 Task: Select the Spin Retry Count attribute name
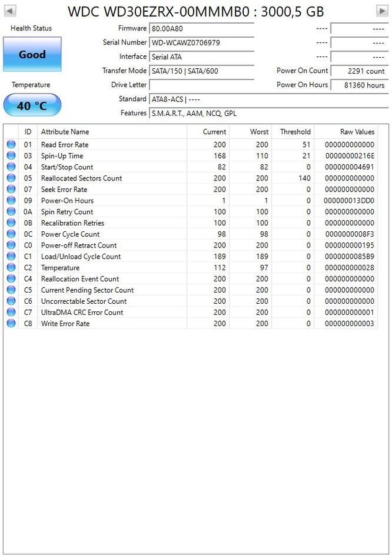tap(67, 212)
